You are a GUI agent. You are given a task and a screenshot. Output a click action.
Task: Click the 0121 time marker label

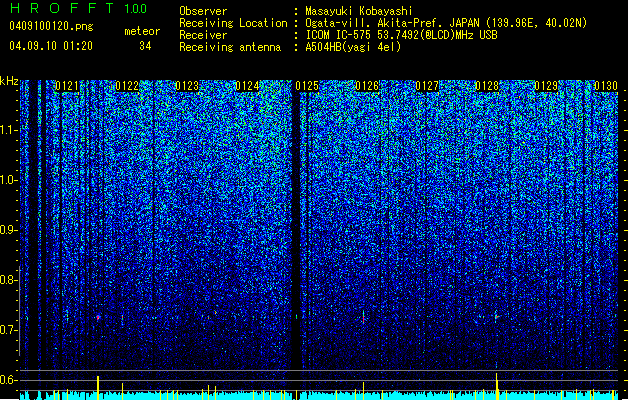[67, 86]
